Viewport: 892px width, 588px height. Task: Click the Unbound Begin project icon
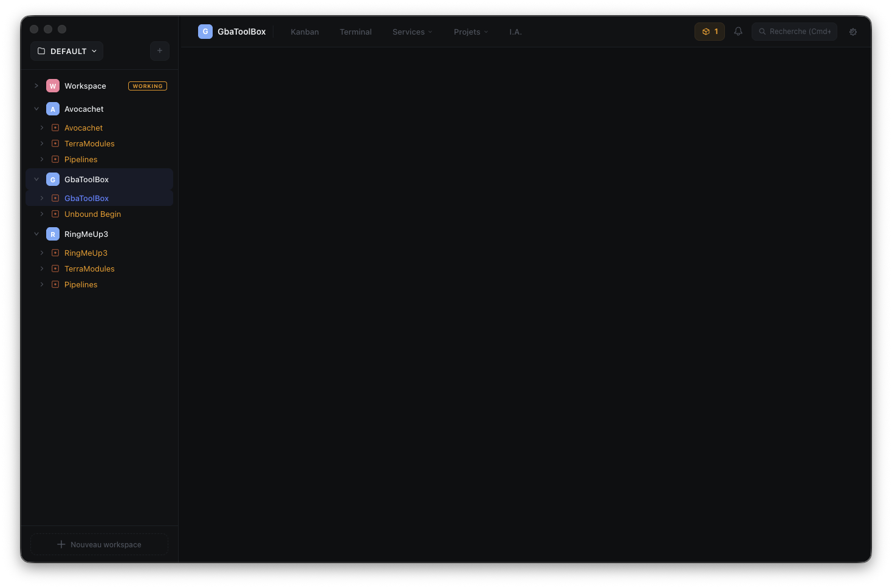(55, 214)
